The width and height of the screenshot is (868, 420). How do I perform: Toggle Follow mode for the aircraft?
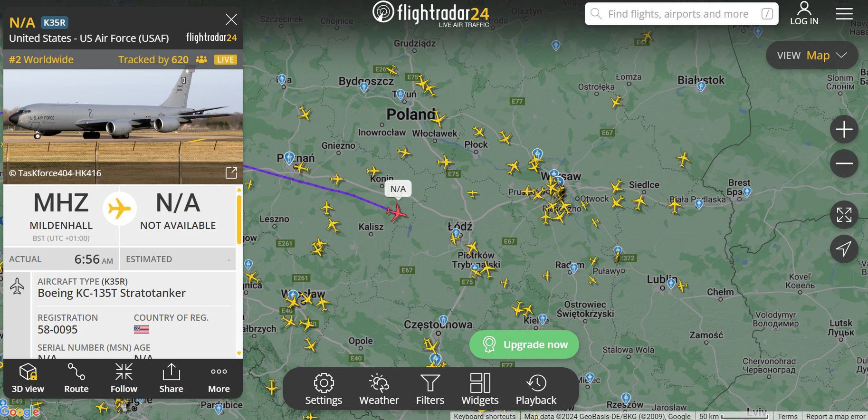pyautogui.click(x=124, y=378)
